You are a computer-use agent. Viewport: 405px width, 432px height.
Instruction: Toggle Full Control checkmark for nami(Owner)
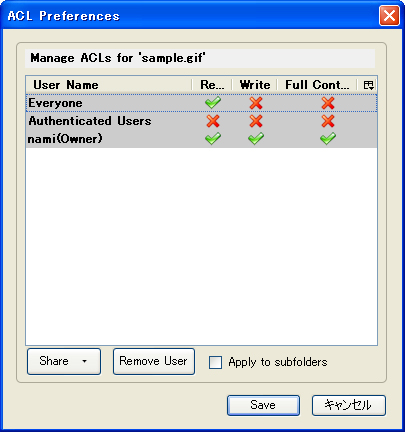coord(328,139)
